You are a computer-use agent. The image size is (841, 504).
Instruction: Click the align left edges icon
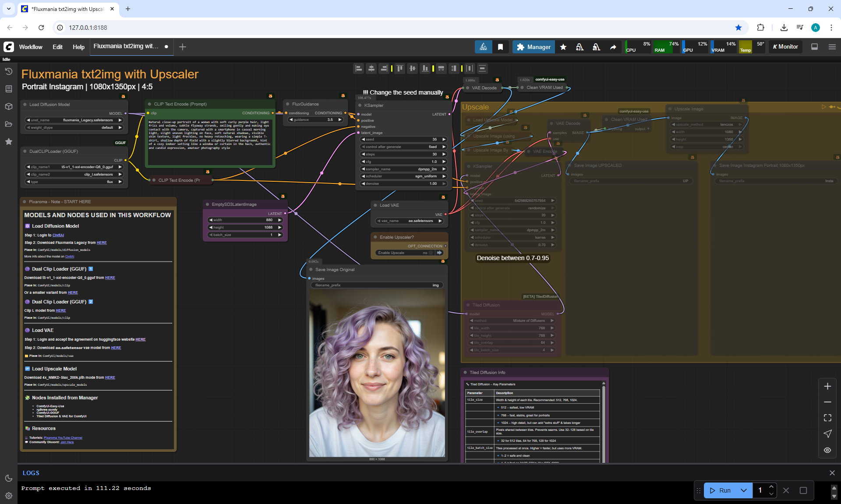pos(359,68)
